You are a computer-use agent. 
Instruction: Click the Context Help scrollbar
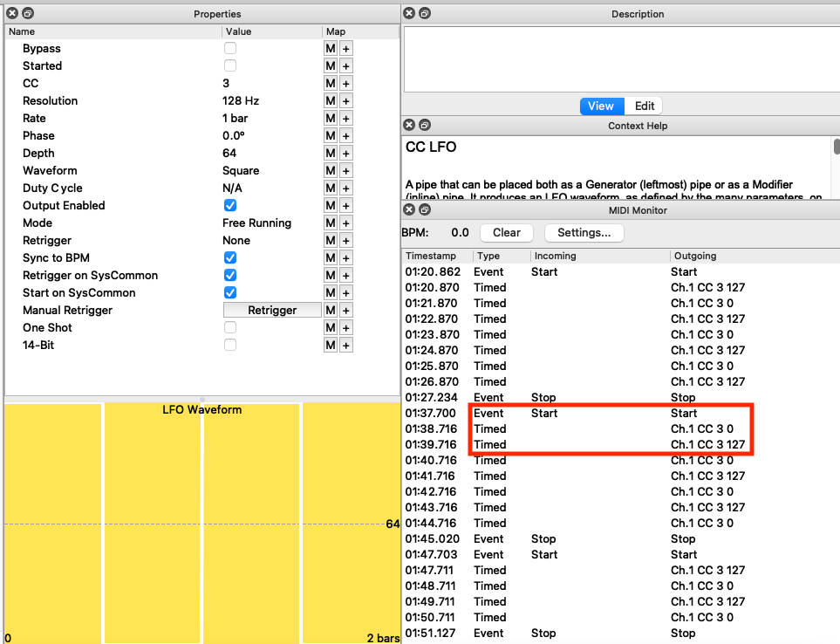[837, 147]
